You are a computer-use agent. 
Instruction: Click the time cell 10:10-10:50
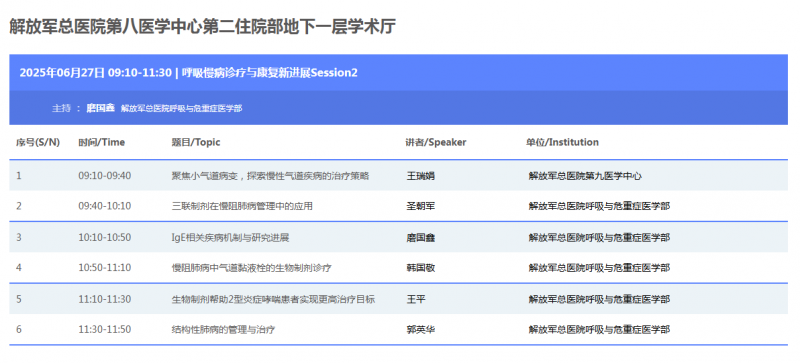105,237
